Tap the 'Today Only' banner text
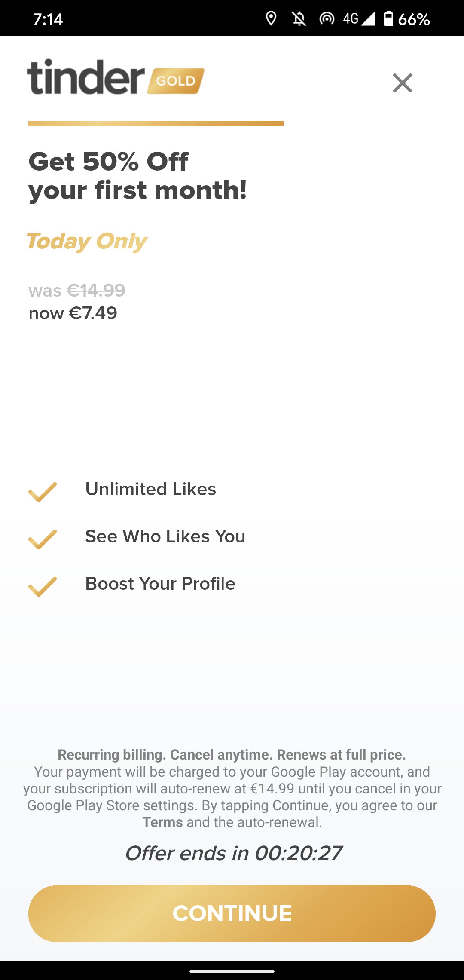This screenshot has height=980, width=464. point(87,242)
